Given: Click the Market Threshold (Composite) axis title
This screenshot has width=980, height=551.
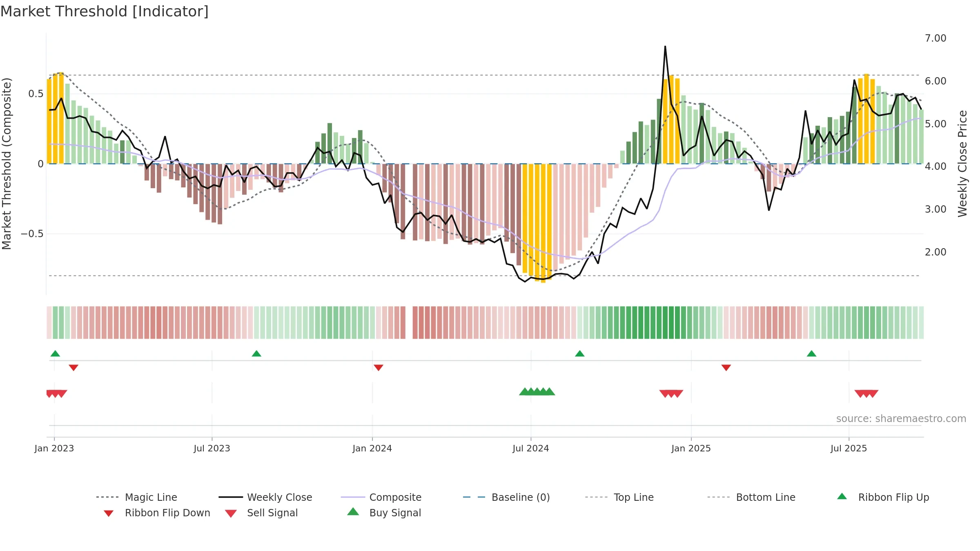Looking at the screenshot, I should pos(7,164).
